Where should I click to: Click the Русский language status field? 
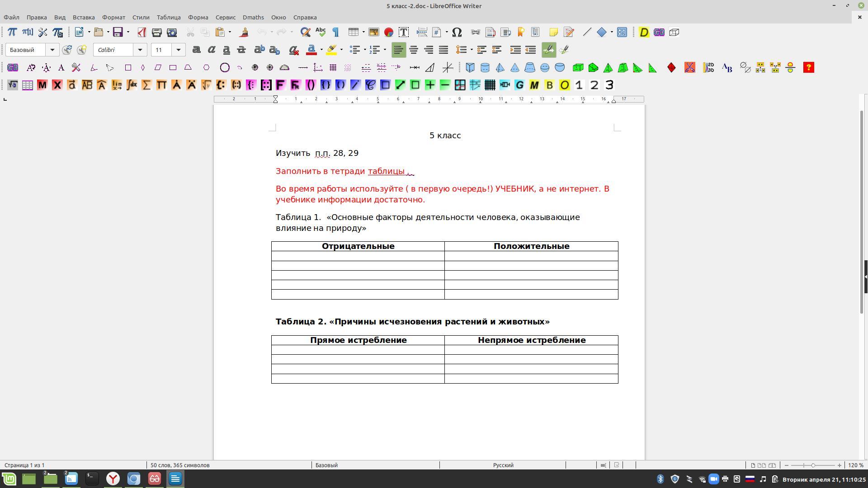pyautogui.click(x=503, y=465)
